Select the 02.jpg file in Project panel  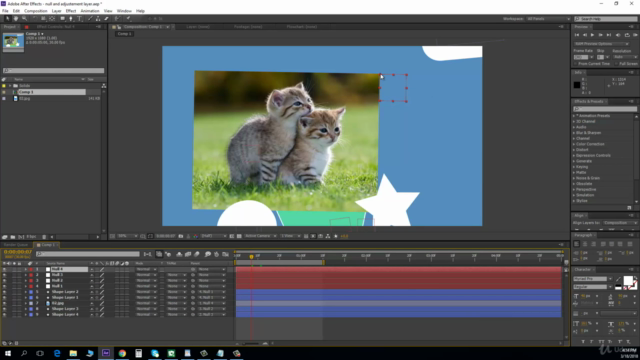click(24, 98)
